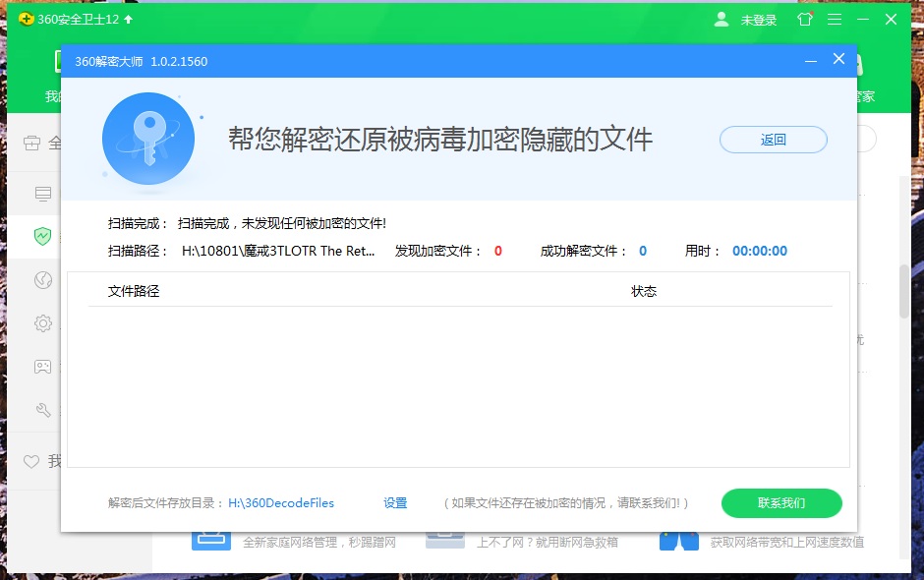The image size is (924, 580).
Task: Click the 360安全卫士12 logo icon
Action: [x=27, y=20]
